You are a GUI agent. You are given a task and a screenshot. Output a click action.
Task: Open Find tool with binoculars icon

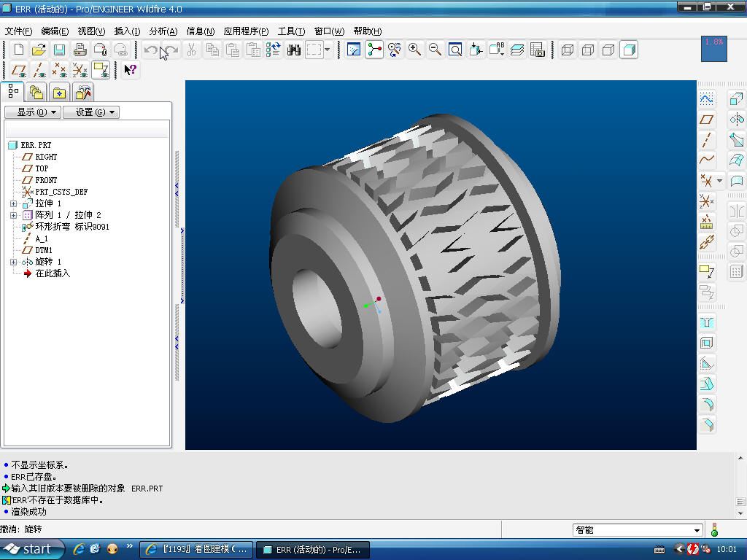pos(294,50)
